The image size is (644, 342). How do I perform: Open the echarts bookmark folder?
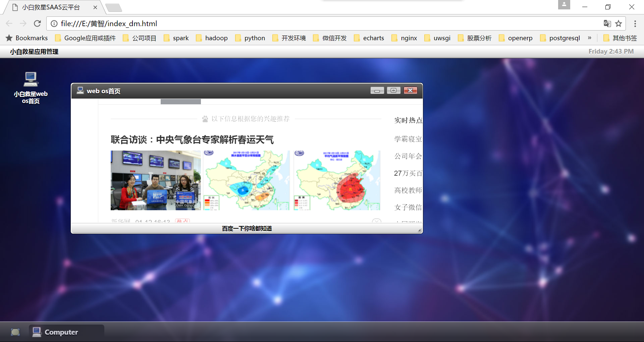369,38
